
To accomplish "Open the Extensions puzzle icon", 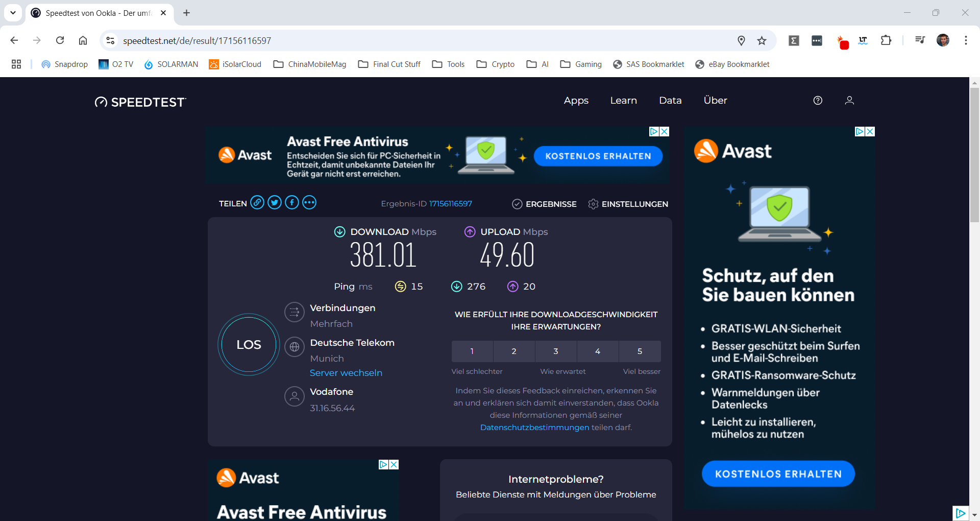I will (886, 40).
